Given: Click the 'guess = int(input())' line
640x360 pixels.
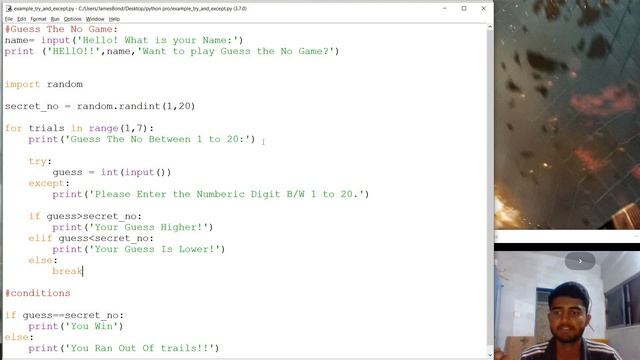Looking at the screenshot, I should 112,172.
